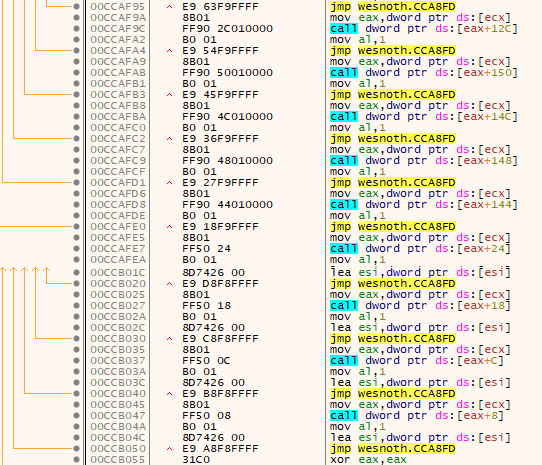Viewport: 542px width, 465px height.
Task: Click bytes FF50 08
Action: coord(206,416)
